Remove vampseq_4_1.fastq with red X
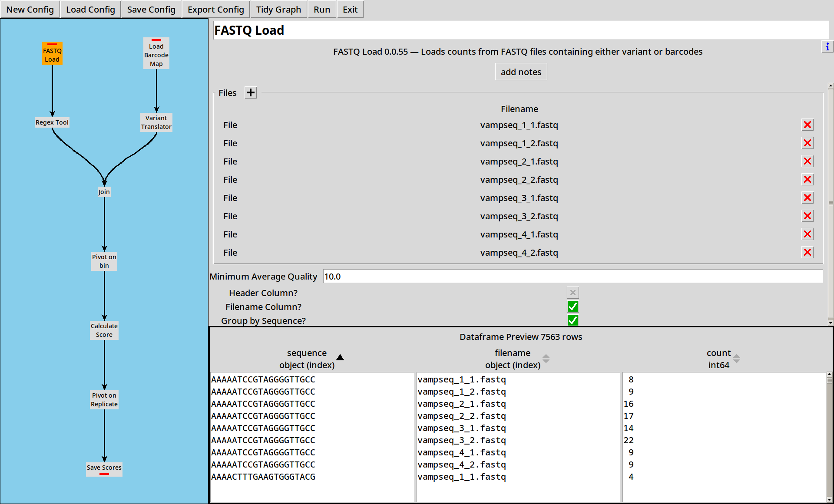Image resolution: width=834 pixels, height=504 pixels. point(808,234)
